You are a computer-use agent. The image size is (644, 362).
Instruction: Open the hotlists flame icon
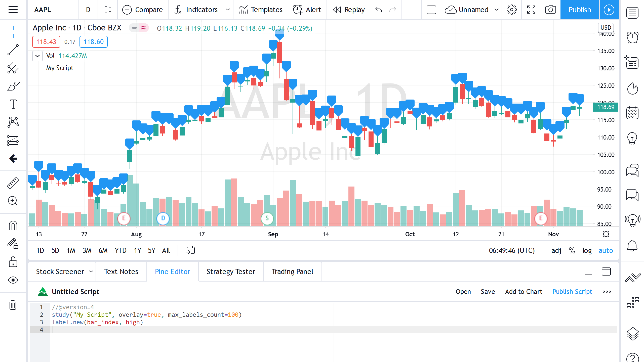coord(632,88)
